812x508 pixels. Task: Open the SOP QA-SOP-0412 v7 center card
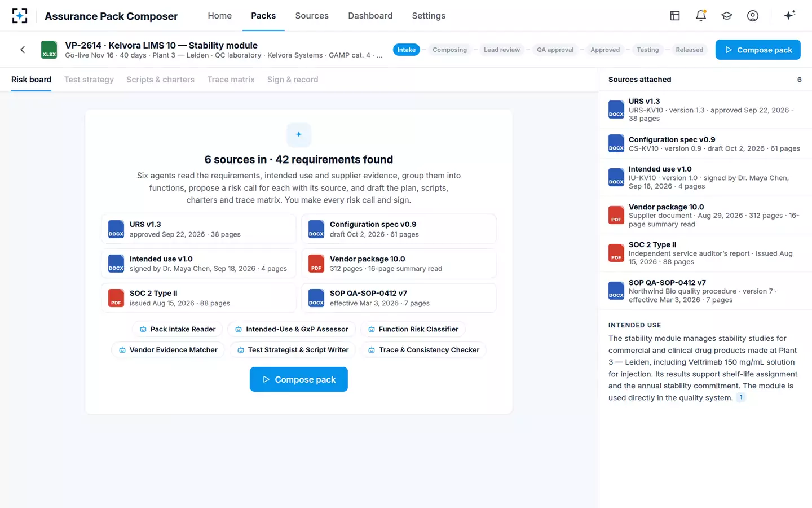pyautogui.click(x=399, y=298)
